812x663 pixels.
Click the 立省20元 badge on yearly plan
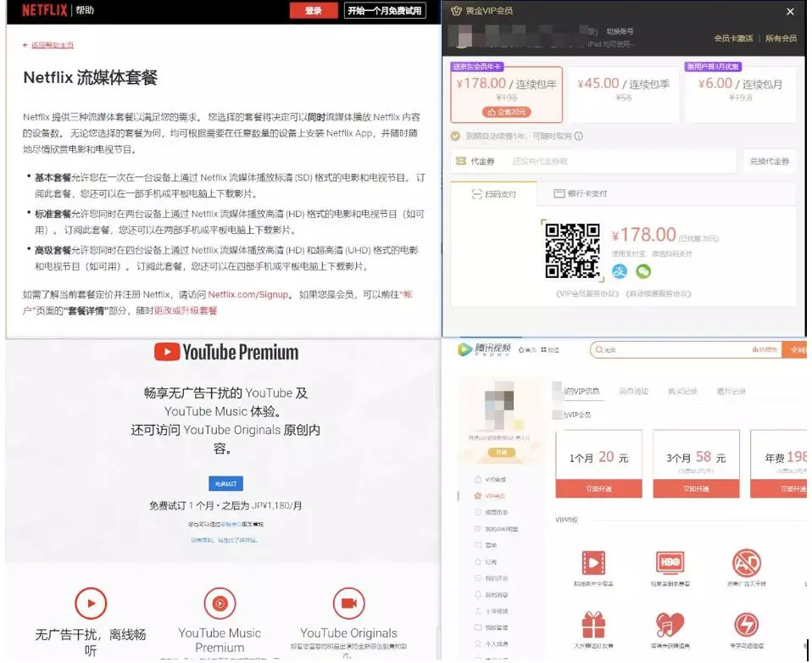click(507, 112)
